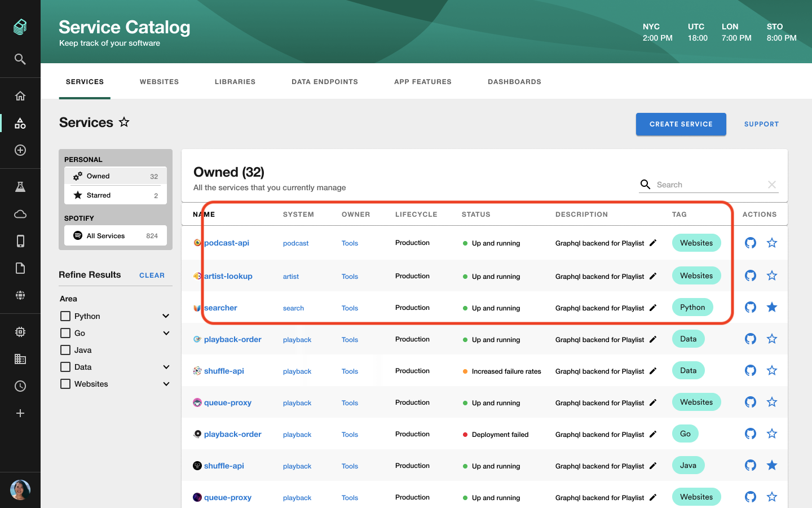Enable the Python area filter checkbox
The width and height of the screenshot is (812, 508).
(x=65, y=316)
